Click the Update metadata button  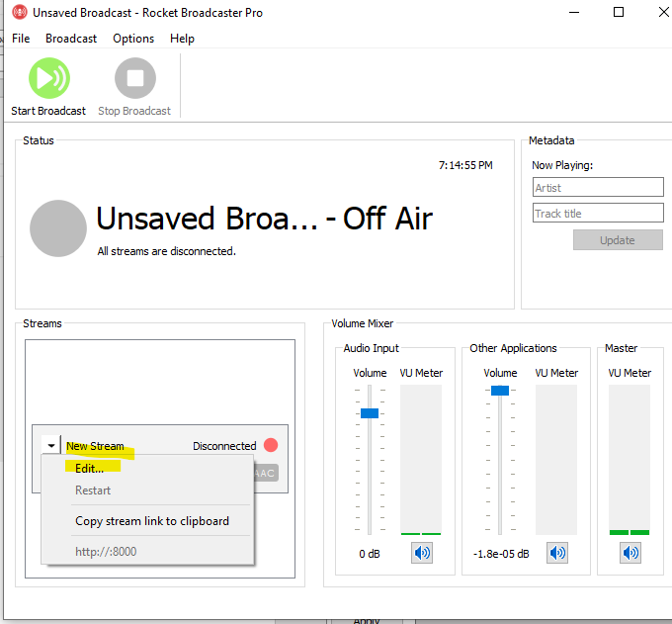(618, 240)
